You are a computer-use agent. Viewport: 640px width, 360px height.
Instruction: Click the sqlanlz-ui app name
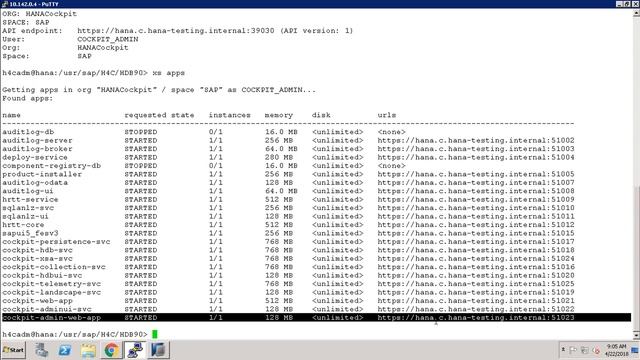pos(25,216)
